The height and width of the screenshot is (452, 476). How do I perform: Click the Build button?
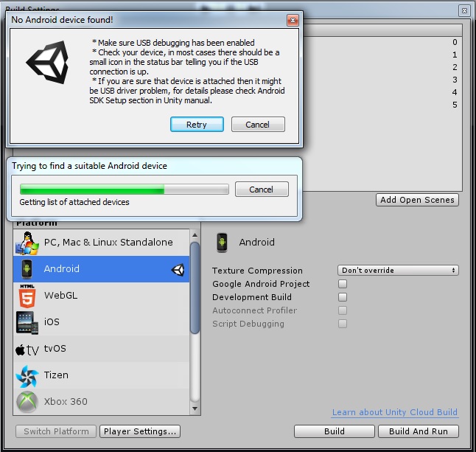335,431
